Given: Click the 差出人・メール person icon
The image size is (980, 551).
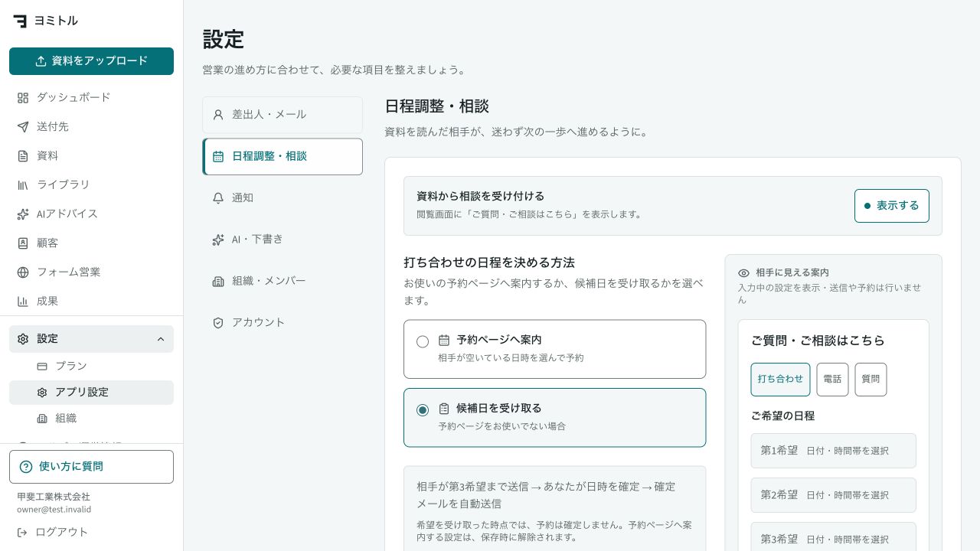Looking at the screenshot, I should (218, 115).
